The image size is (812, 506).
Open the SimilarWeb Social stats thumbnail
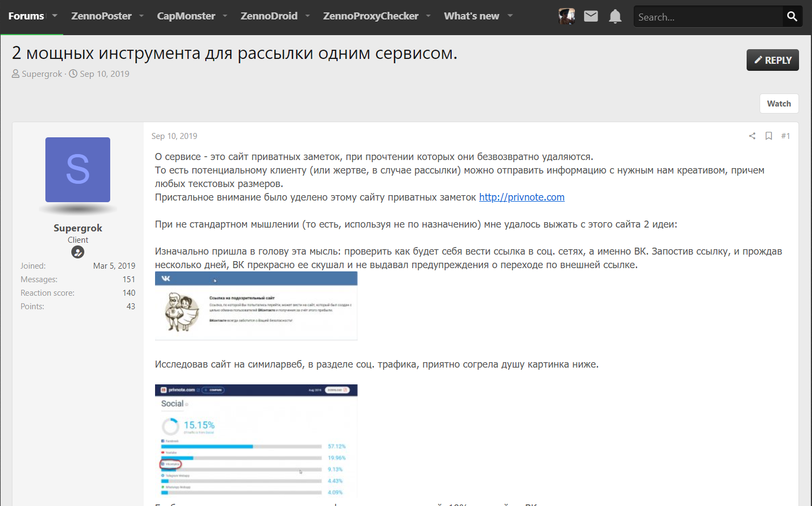pos(256,440)
